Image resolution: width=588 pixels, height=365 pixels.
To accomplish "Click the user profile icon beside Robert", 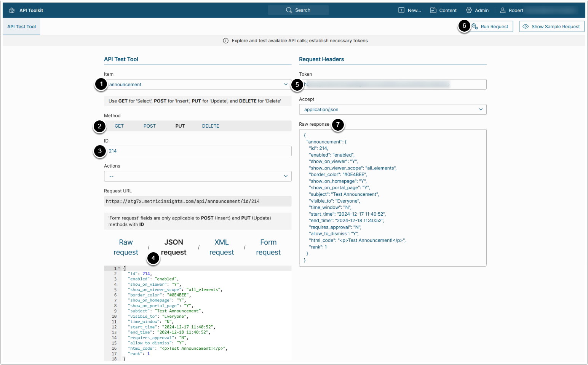I will pyautogui.click(x=503, y=10).
